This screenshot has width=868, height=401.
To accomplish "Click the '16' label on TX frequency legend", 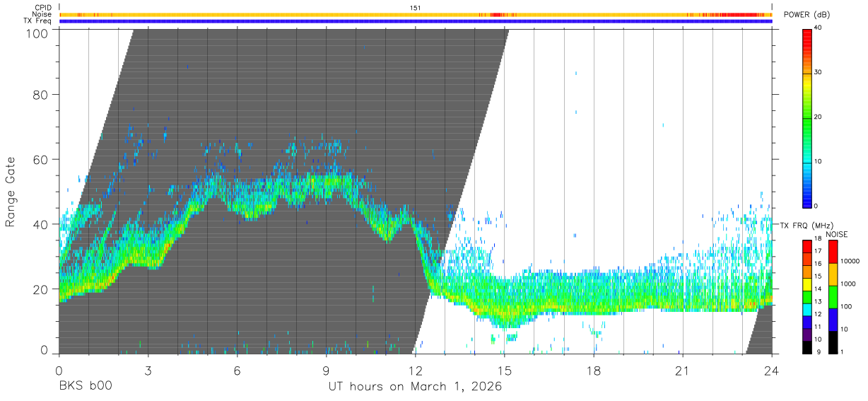I will [x=818, y=265].
